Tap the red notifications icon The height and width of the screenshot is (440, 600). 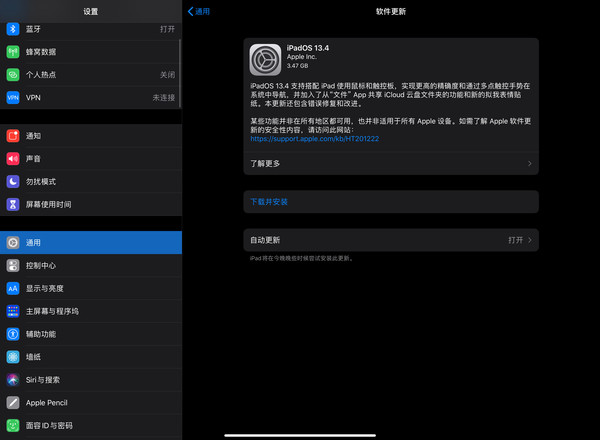pos(13,136)
